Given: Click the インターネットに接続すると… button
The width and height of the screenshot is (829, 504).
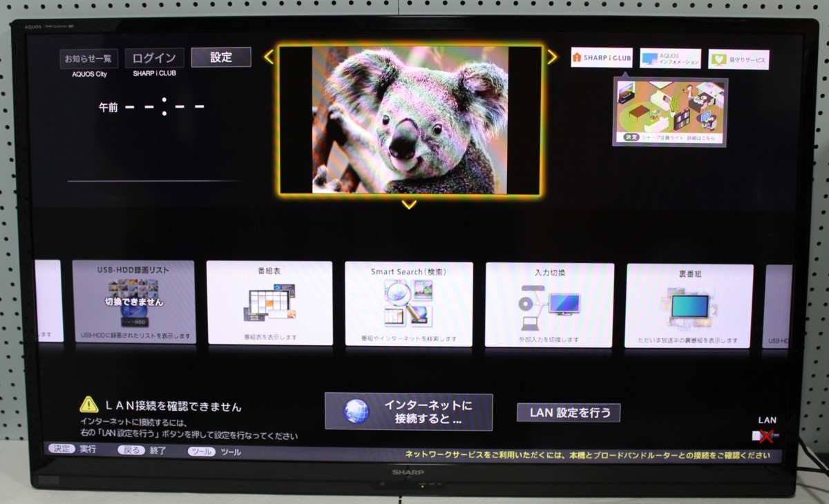Looking at the screenshot, I should click(x=408, y=411).
